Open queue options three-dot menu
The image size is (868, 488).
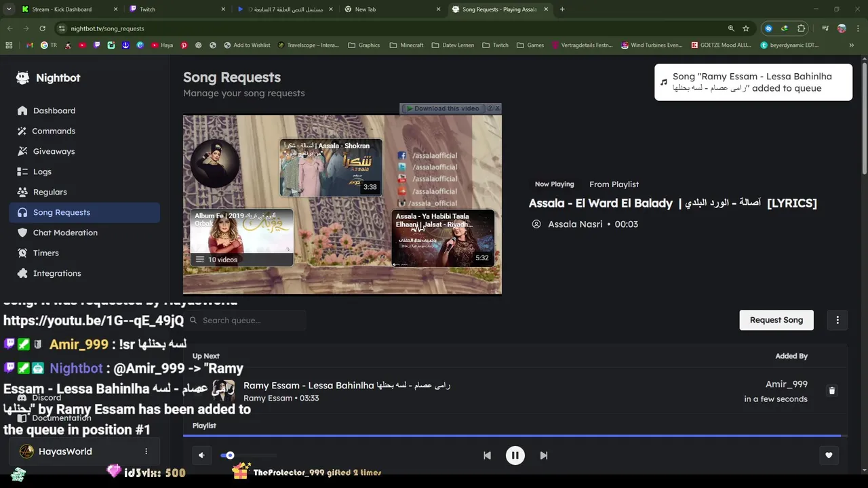click(837, 320)
